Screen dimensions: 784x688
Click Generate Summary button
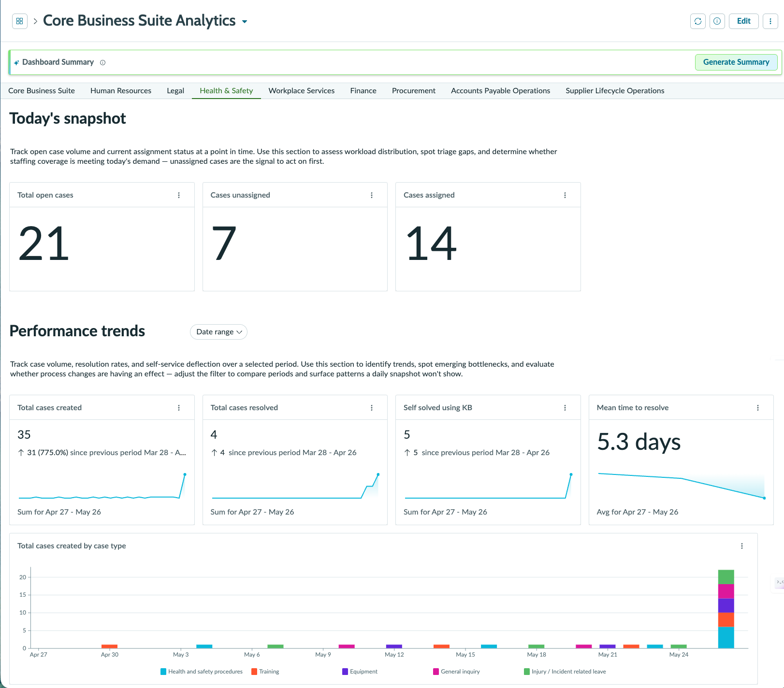tap(736, 62)
